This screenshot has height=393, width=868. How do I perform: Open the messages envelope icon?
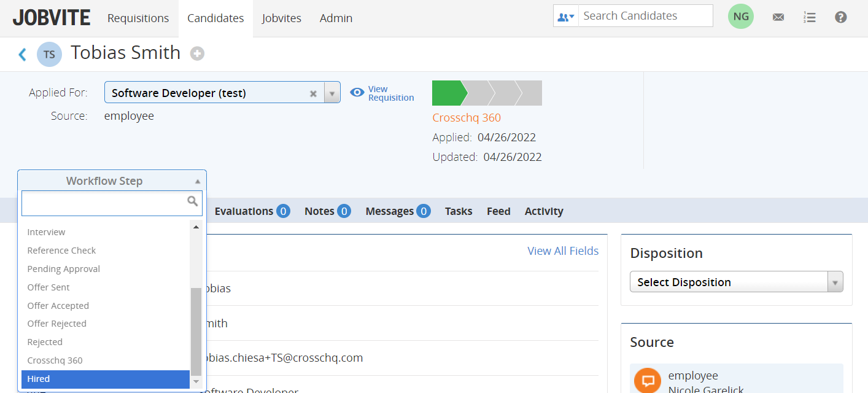pos(778,17)
